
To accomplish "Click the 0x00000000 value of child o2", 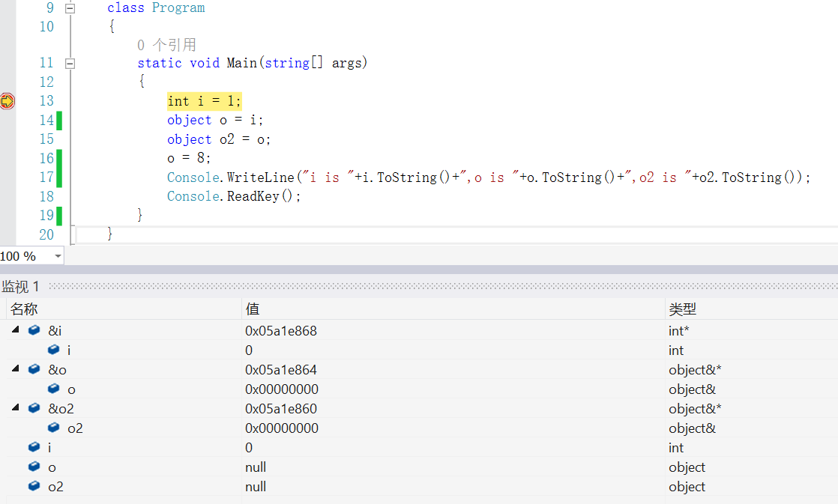I will [x=282, y=428].
